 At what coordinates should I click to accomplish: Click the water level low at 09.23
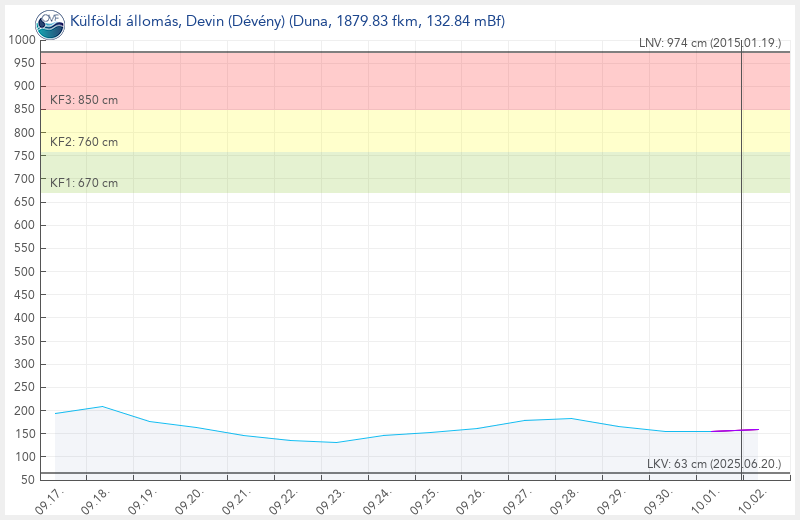coord(336,442)
